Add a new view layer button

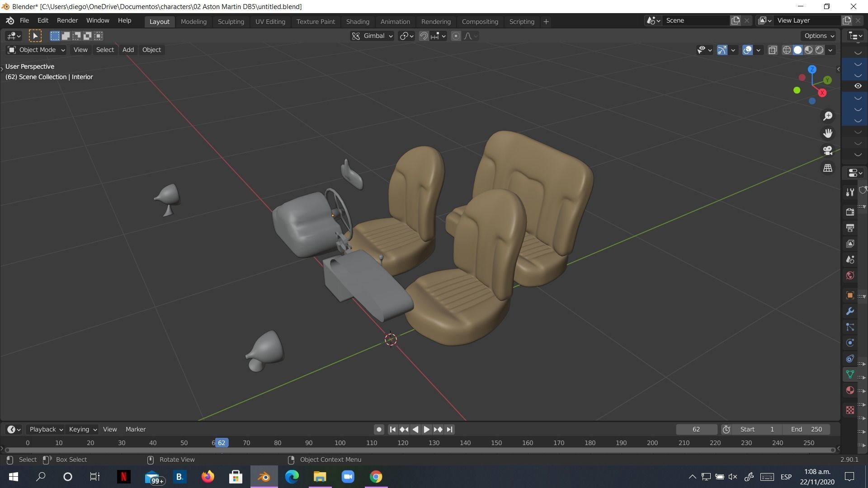847,20
